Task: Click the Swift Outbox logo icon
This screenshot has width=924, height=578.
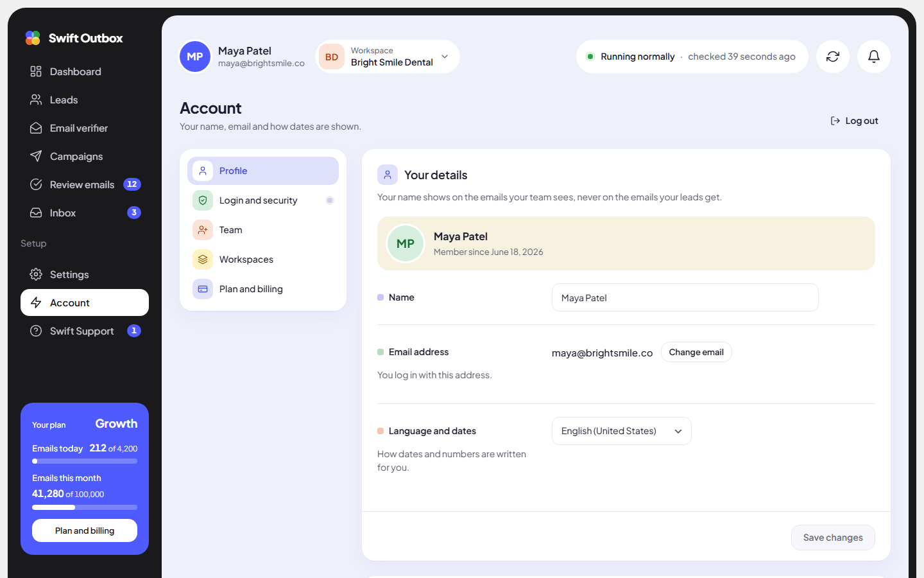Action: (33, 38)
